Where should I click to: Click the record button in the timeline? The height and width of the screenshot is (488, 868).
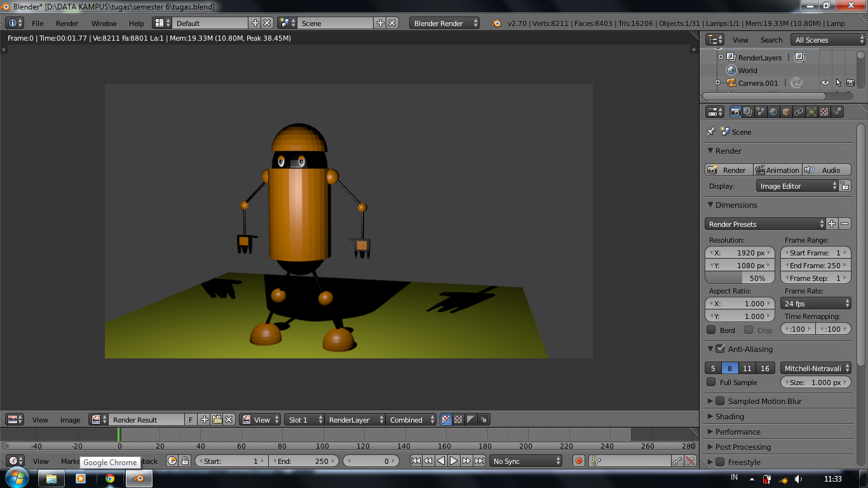pos(578,461)
